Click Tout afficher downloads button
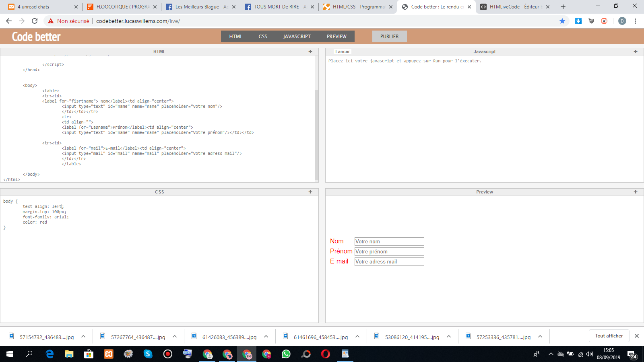 click(x=609, y=336)
